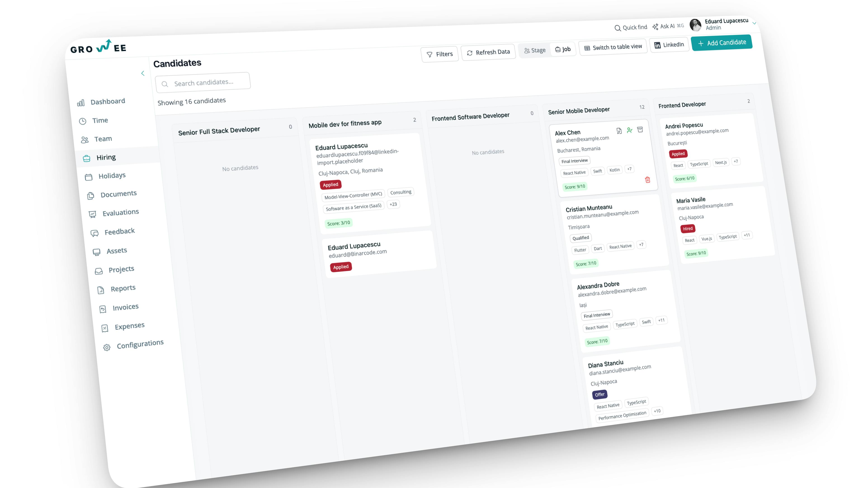Archive Alex Chen with the box icon
The image size is (868, 488).
640,130
